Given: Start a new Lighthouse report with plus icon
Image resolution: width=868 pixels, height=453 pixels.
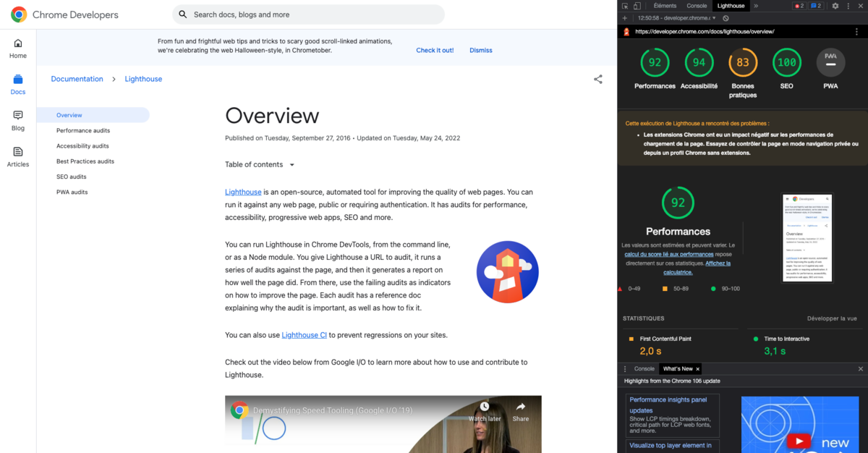Looking at the screenshot, I should (625, 18).
